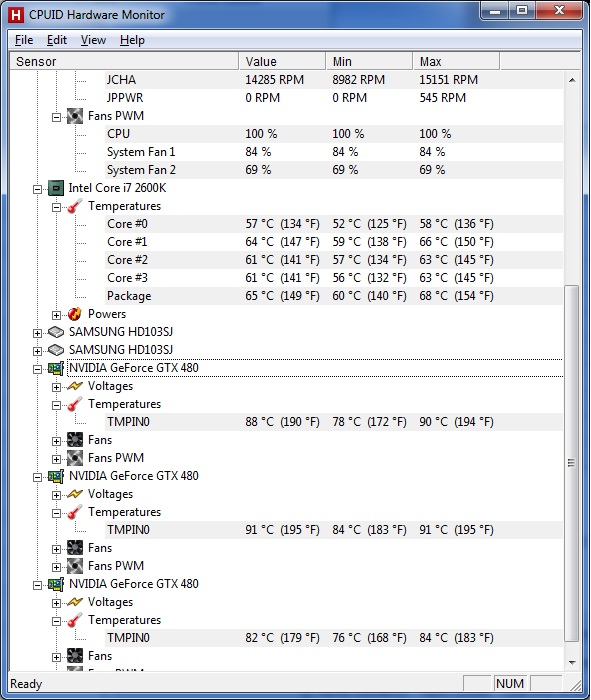Select the TMPIN0 row reading 82 °C
The height and width of the screenshot is (700, 591).
(x=333, y=638)
